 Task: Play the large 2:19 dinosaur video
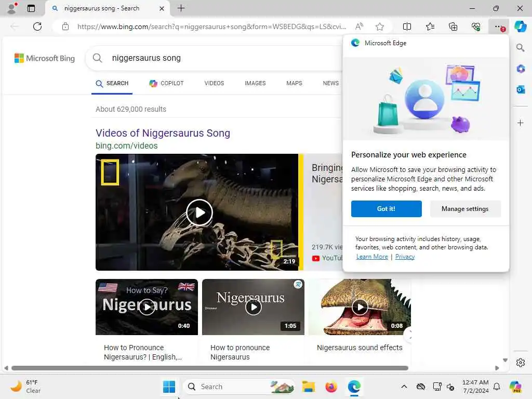[x=199, y=212]
